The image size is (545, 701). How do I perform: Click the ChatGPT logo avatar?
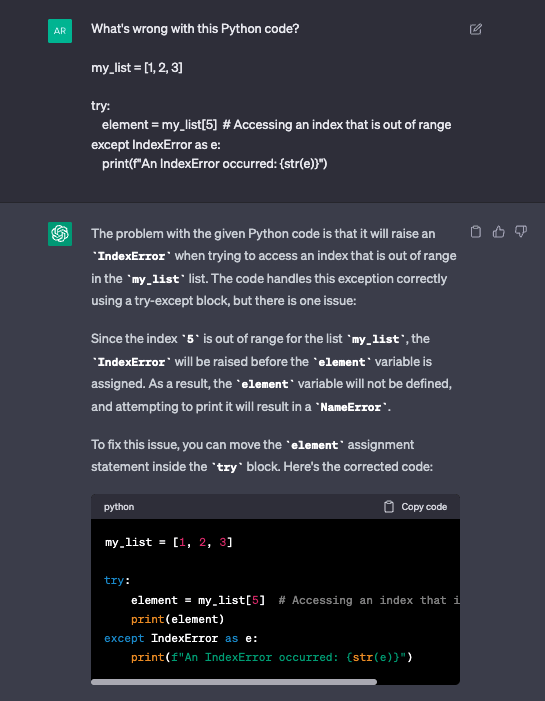(60, 234)
